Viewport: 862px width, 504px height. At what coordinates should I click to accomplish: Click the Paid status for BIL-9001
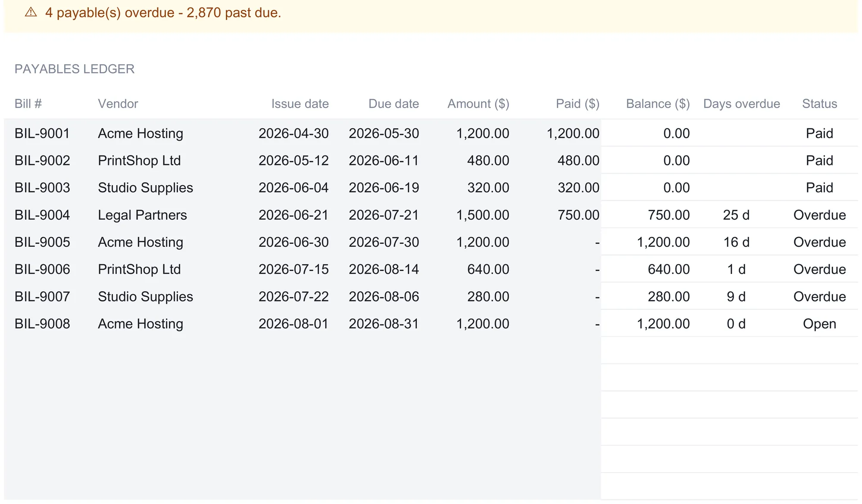819,134
